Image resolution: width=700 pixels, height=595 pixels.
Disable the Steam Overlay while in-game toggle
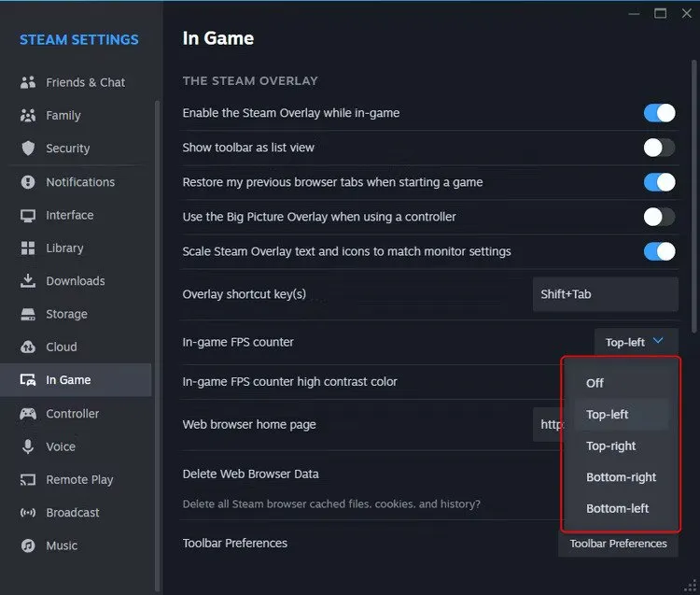(659, 113)
